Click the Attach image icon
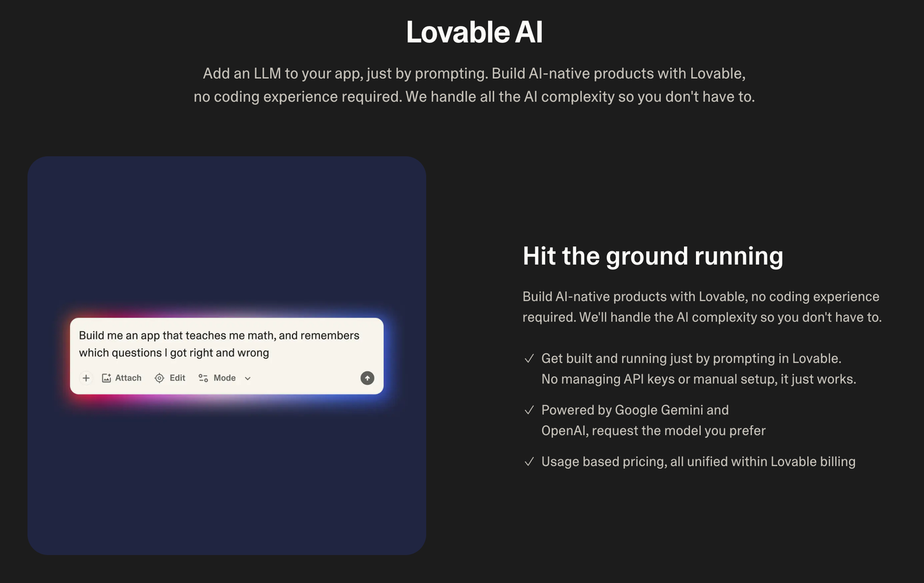Screen dimensions: 924x583 106,378
